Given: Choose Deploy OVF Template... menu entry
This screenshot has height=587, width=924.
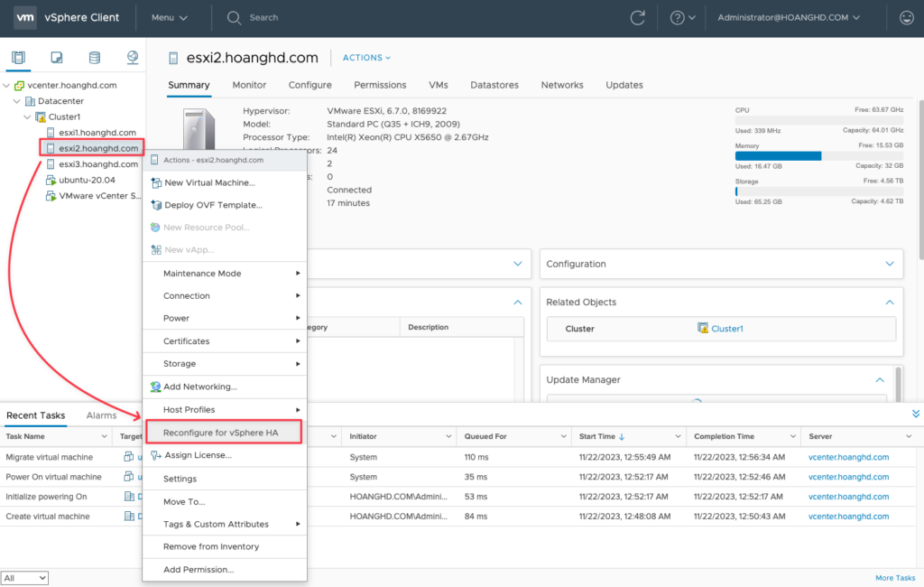Looking at the screenshot, I should pos(225,205).
